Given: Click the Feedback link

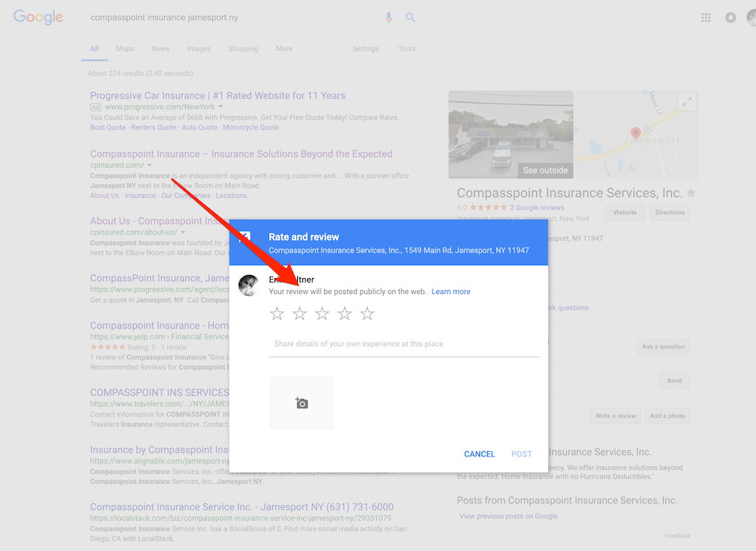Looking at the screenshot, I should tap(677, 536).
